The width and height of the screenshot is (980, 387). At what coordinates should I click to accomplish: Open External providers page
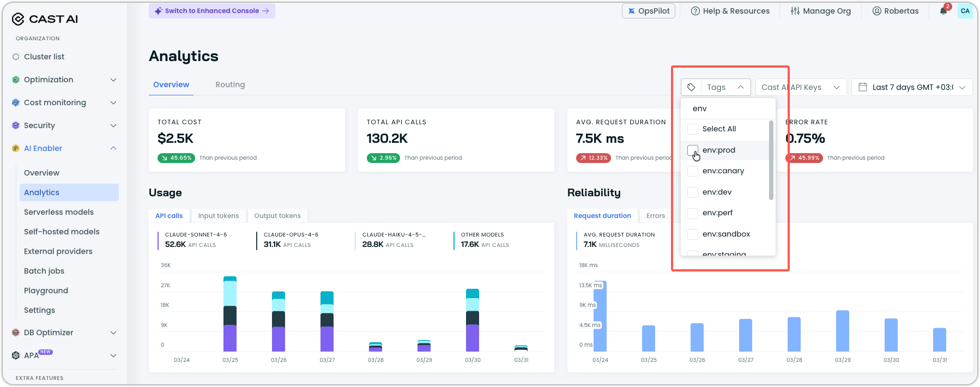58,251
